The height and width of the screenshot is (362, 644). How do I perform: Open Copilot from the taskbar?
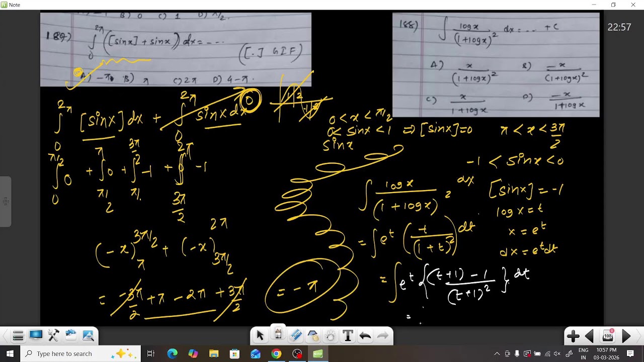click(x=193, y=353)
